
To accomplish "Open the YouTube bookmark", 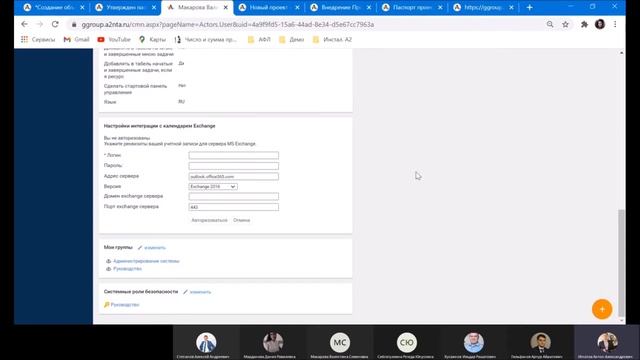I will [114, 40].
